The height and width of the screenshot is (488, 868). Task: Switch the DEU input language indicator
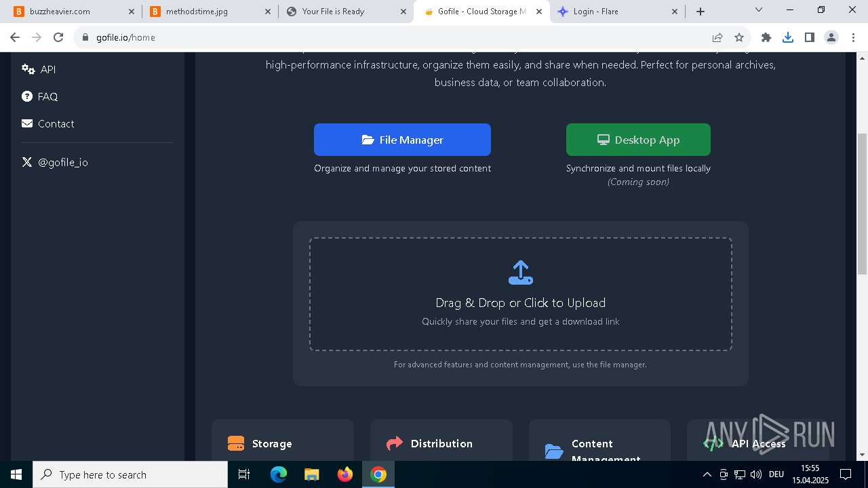pyautogui.click(x=776, y=474)
